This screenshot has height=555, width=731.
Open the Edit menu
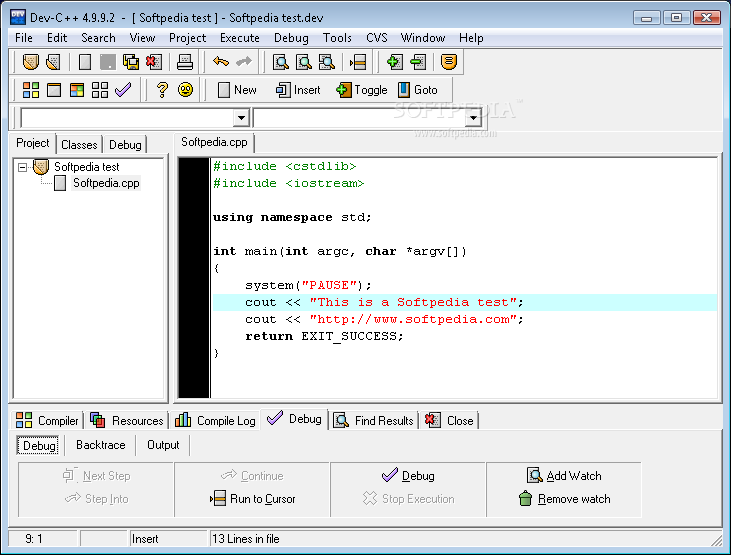(x=57, y=38)
